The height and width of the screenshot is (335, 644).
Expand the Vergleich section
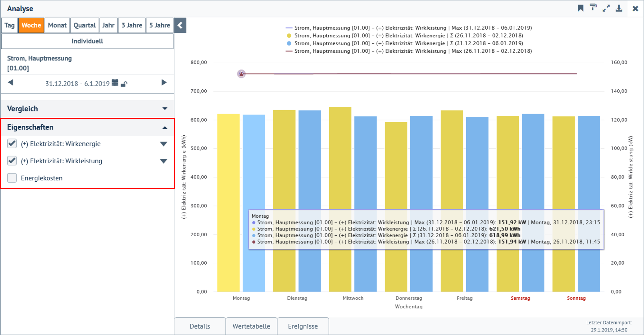[x=164, y=109]
